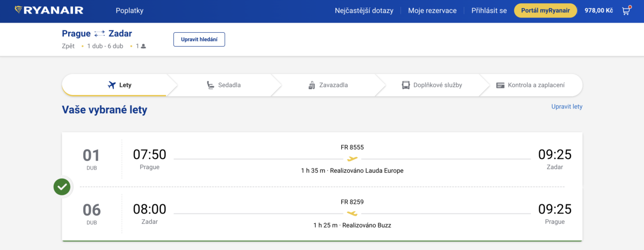Go to Doplňkové služby step
Image resolution: width=644 pixels, height=250 pixels.
pyautogui.click(x=432, y=85)
